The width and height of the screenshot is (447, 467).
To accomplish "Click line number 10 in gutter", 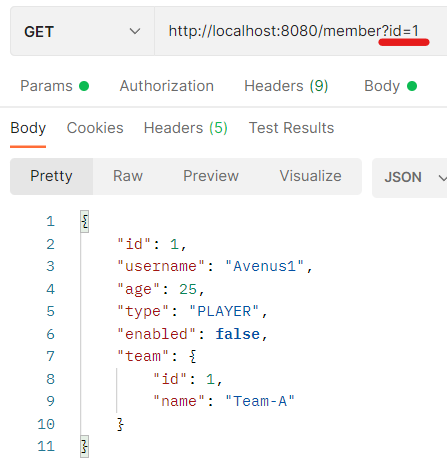I will (46, 424).
